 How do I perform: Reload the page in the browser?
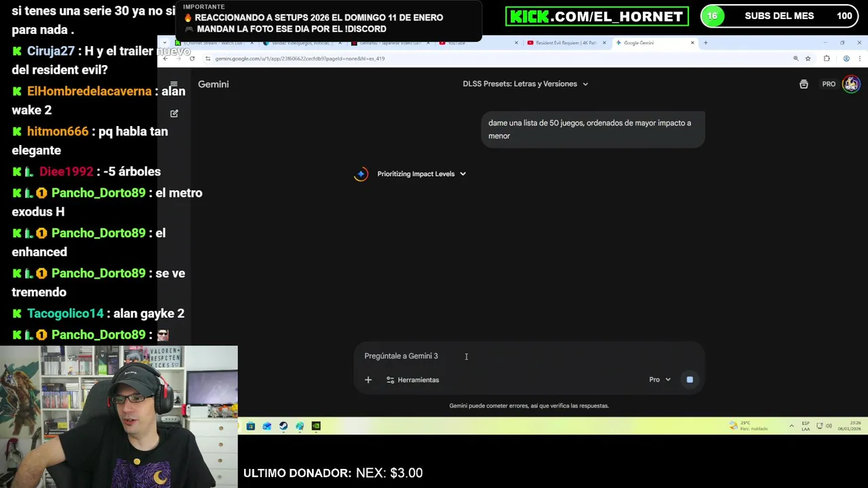point(192,59)
